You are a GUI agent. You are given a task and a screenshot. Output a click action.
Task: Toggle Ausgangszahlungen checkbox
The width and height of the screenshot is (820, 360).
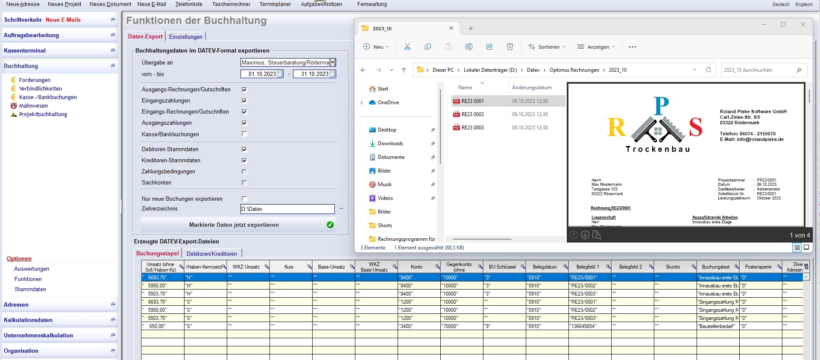click(x=244, y=122)
